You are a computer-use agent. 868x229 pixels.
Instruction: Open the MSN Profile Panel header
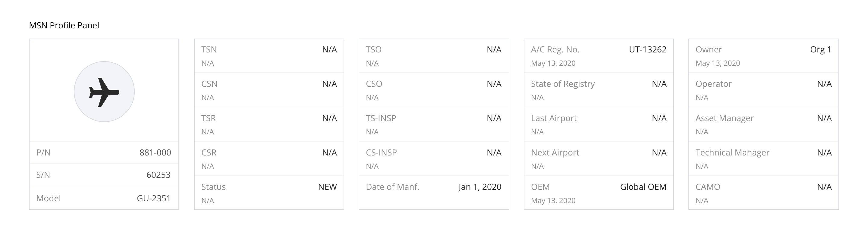click(x=64, y=25)
